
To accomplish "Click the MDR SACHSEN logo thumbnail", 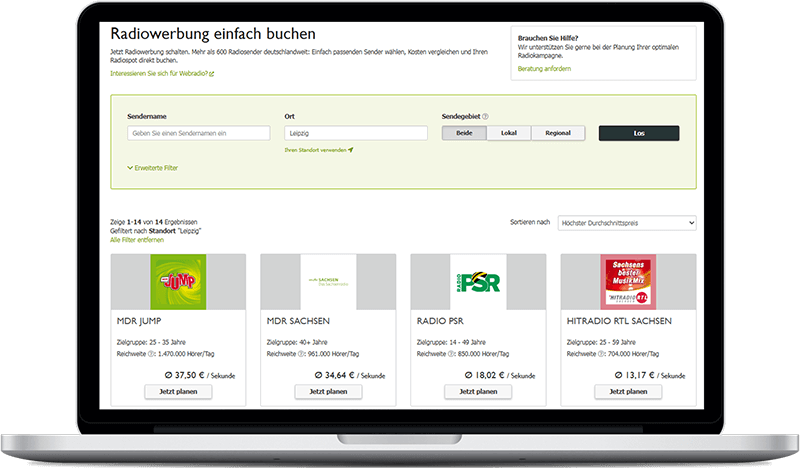I will pyautogui.click(x=328, y=282).
